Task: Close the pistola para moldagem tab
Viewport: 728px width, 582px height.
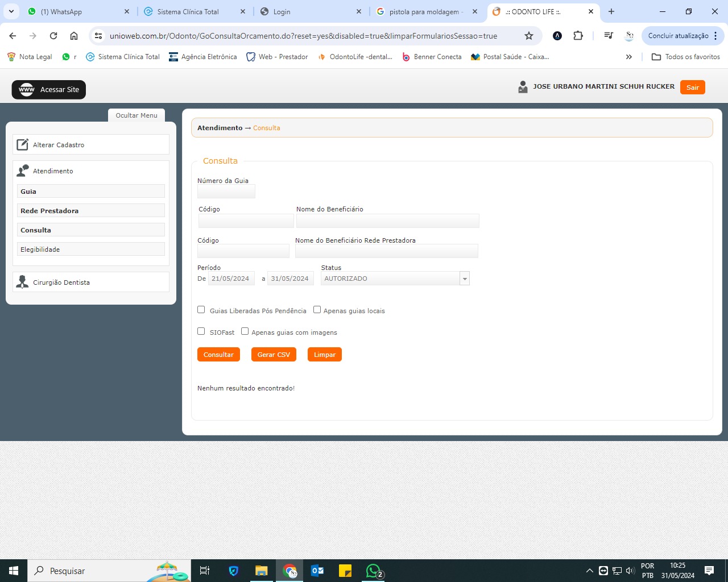Action: click(x=475, y=11)
